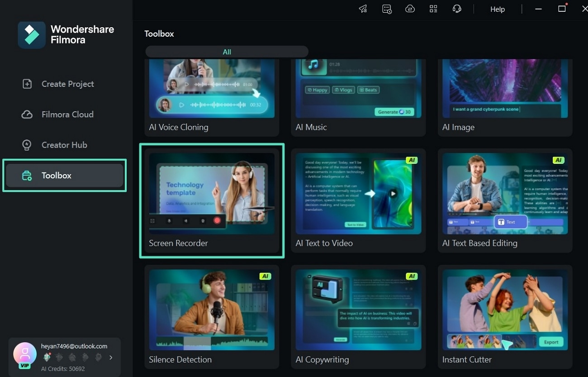Viewport: 588px width, 377px height.
Task: Open the AI Text to Video card
Action: point(358,200)
